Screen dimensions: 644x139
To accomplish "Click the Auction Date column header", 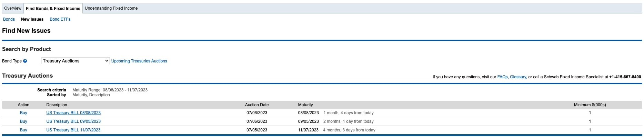I will point(257,105).
